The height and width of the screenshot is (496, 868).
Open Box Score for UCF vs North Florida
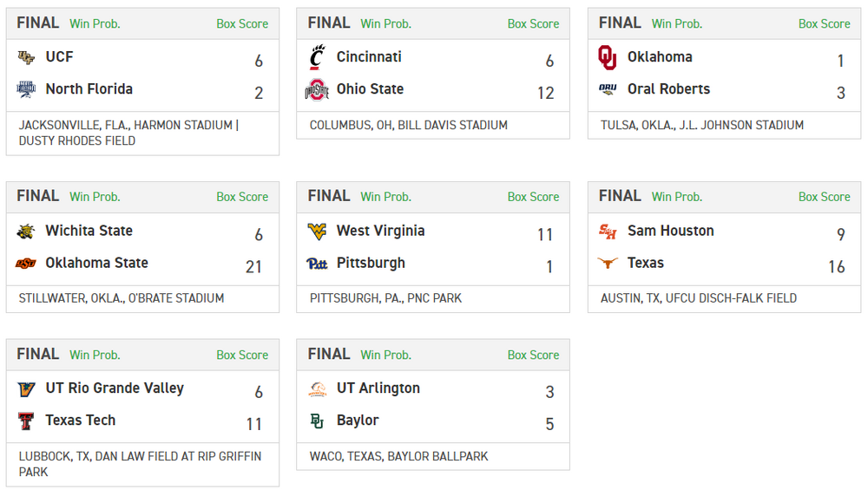[242, 24]
